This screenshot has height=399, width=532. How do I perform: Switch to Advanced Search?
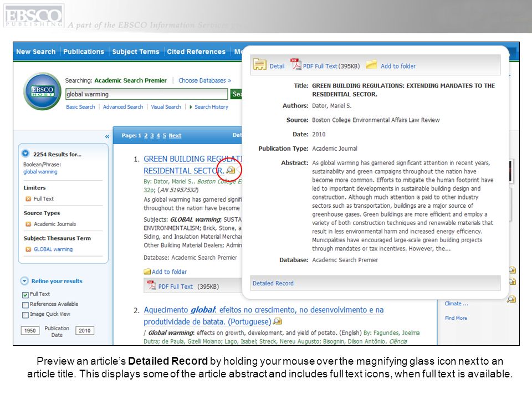pos(123,107)
